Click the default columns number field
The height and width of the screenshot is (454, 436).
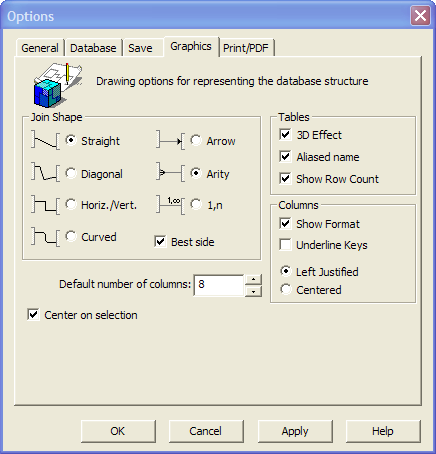click(x=219, y=285)
